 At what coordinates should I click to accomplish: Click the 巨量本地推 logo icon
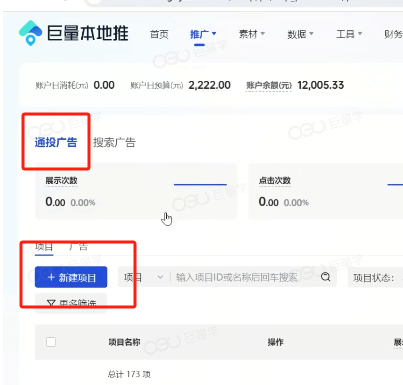30,33
